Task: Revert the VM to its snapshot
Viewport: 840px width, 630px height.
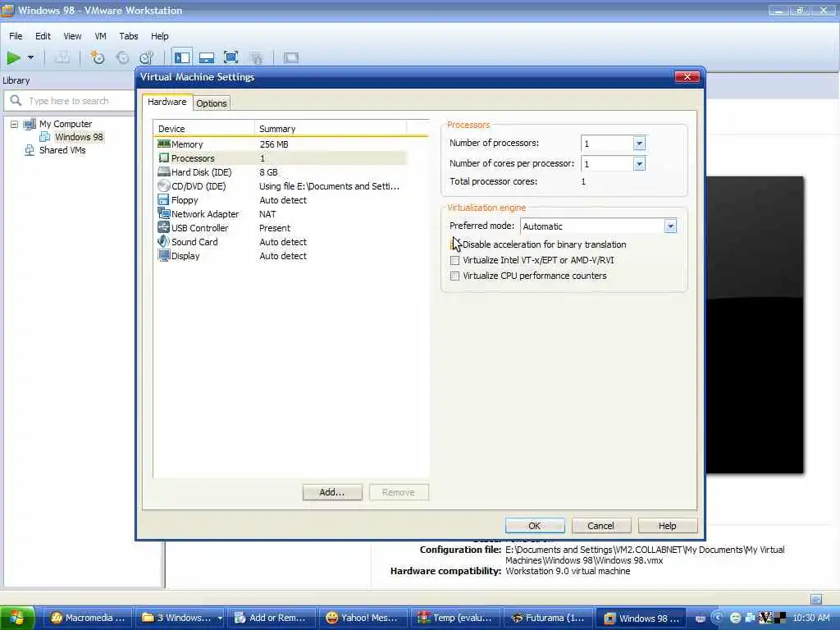Action: (x=122, y=57)
